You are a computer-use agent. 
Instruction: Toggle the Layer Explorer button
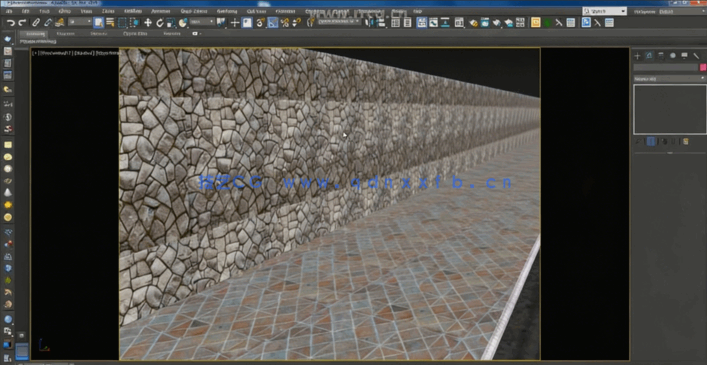tap(407, 23)
